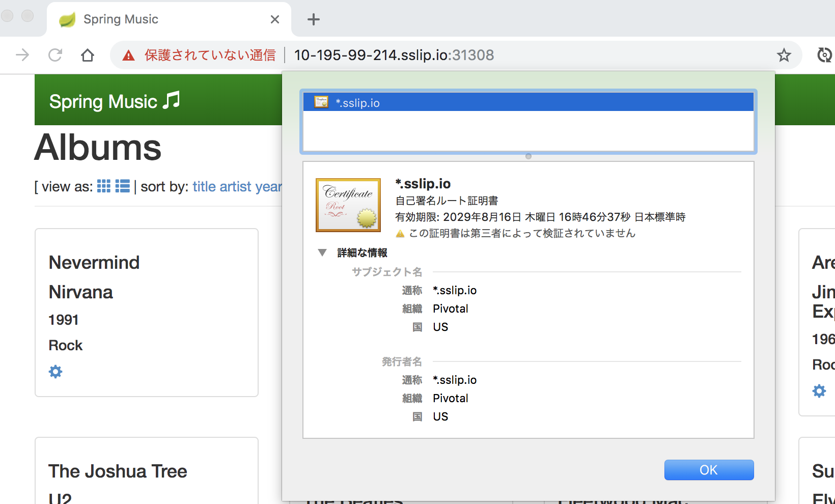Click the music note icon in the header

pyautogui.click(x=172, y=100)
